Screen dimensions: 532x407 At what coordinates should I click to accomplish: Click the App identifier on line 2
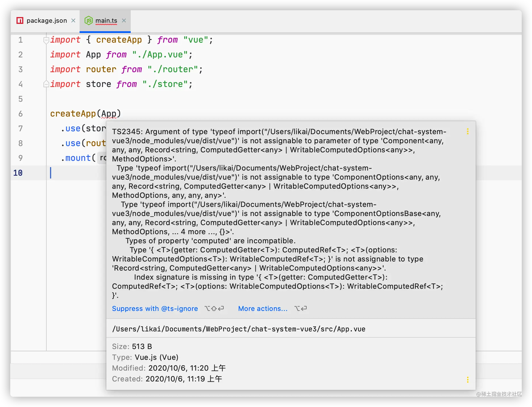click(93, 55)
